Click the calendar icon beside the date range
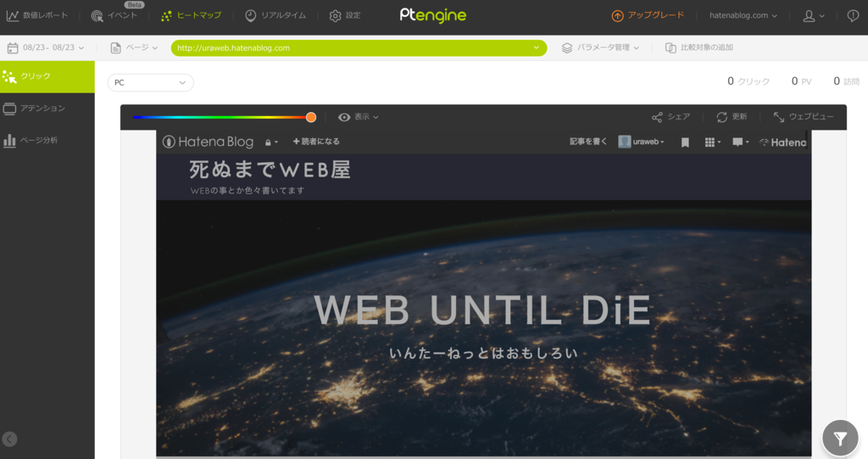Image resolution: width=868 pixels, height=459 pixels. 13,48
